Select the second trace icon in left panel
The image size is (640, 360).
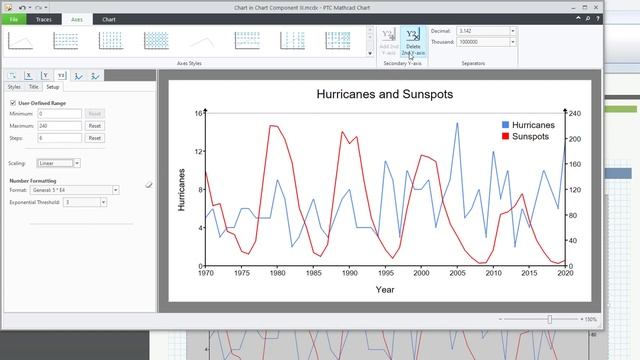click(95, 76)
